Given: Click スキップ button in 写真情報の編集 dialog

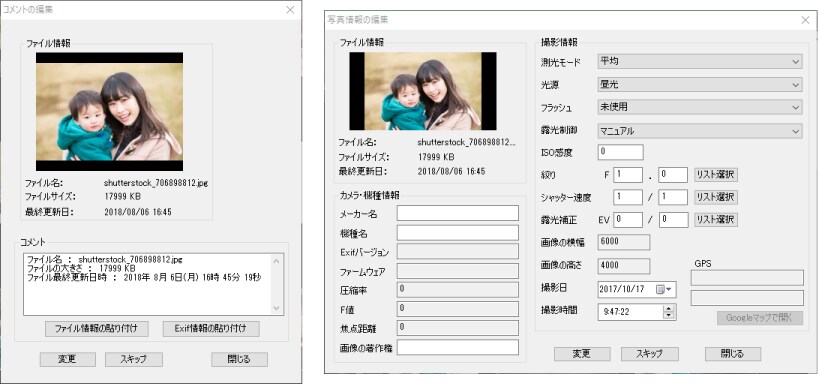Looking at the screenshot, I should pyautogui.click(x=649, y=354).
